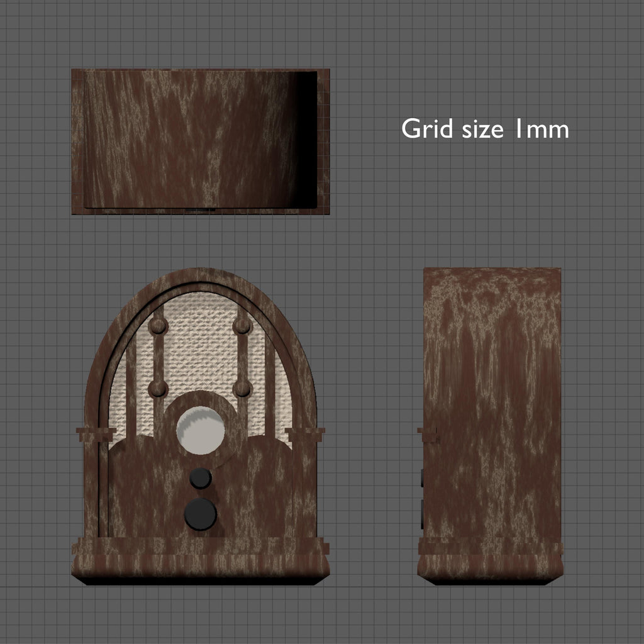
Task: Click the dark shadowed opening in top view
Action: coord(306,140)
